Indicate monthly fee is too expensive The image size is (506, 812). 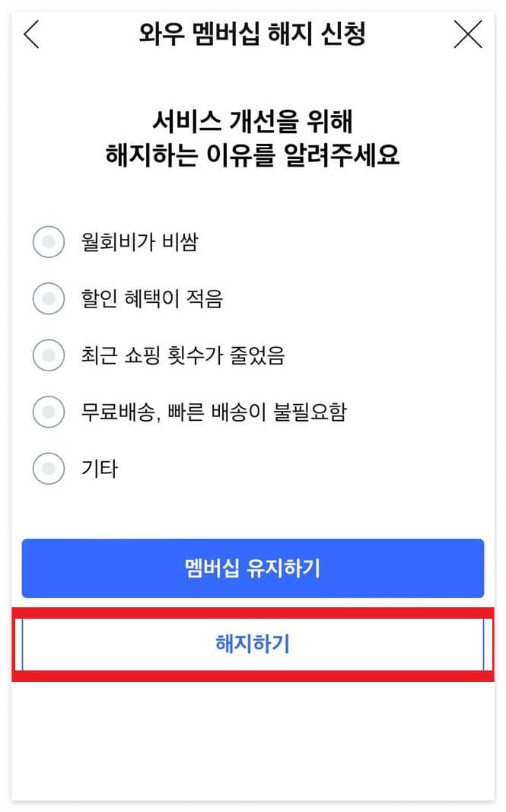tap(49, 242)
